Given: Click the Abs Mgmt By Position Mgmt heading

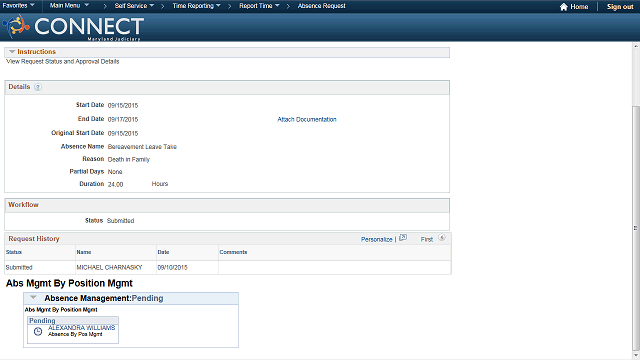Looking at the screenshot, I should [x=69, y=283].
